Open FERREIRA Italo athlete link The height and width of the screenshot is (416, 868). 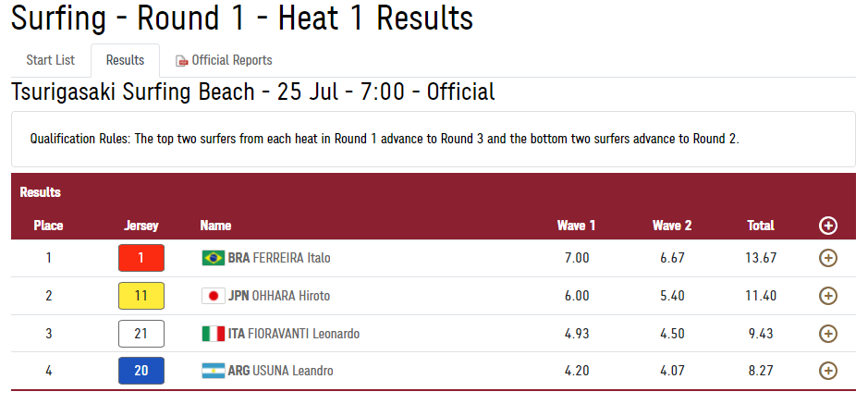coord(291,258)
